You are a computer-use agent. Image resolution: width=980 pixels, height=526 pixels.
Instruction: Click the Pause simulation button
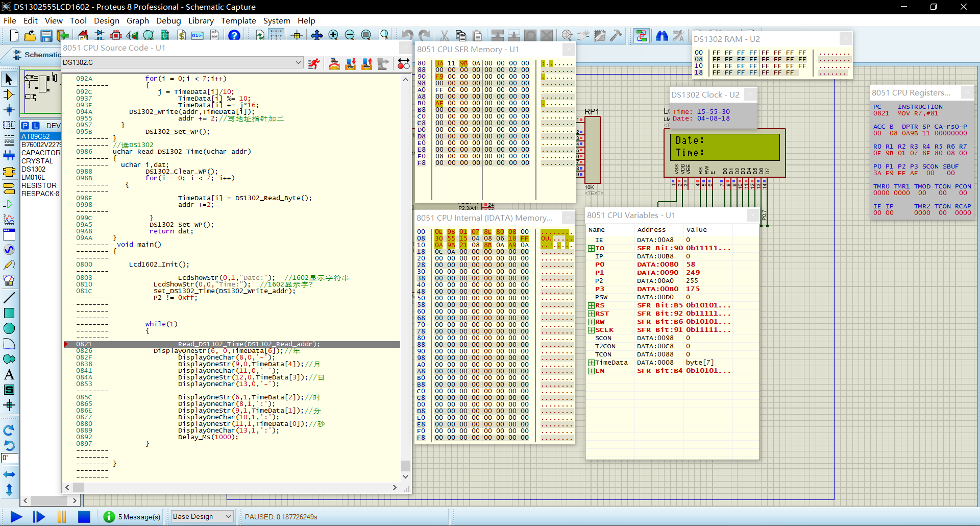point(62,517)
